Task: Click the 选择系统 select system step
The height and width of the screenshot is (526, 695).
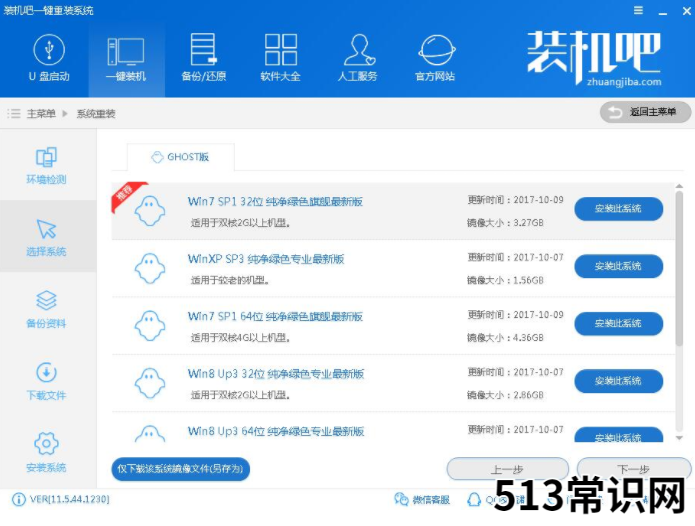Action: click(47, 237)
